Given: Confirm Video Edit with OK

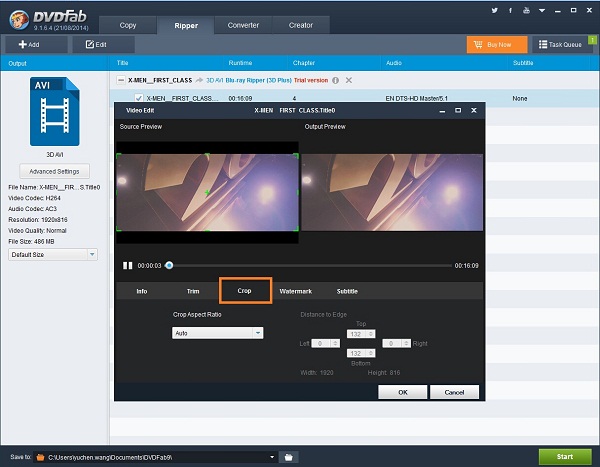Looking at the screenshot, I should 403,392.
